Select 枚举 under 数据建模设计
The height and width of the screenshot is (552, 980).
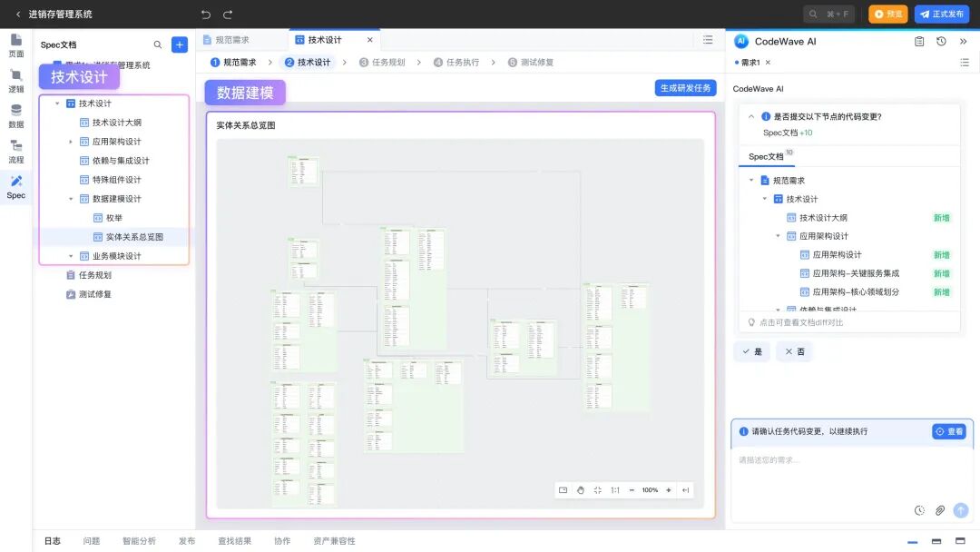(x=113, y=218)
